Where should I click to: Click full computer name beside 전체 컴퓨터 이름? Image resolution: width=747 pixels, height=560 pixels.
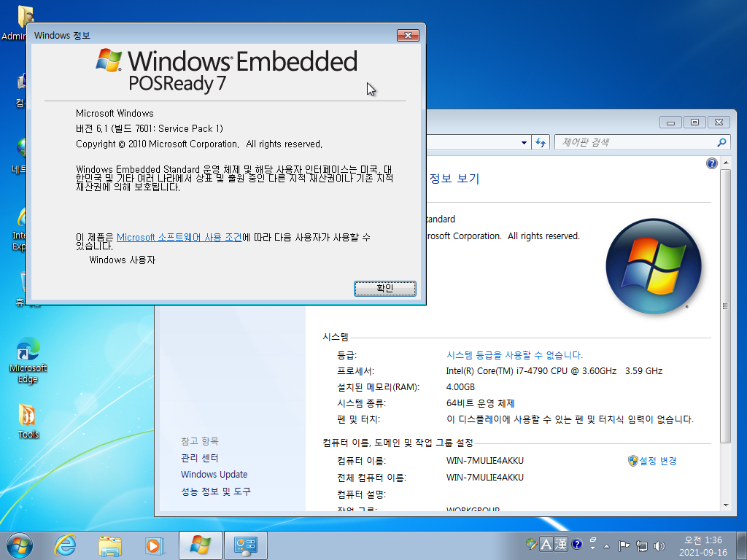[x=485, y=478]
